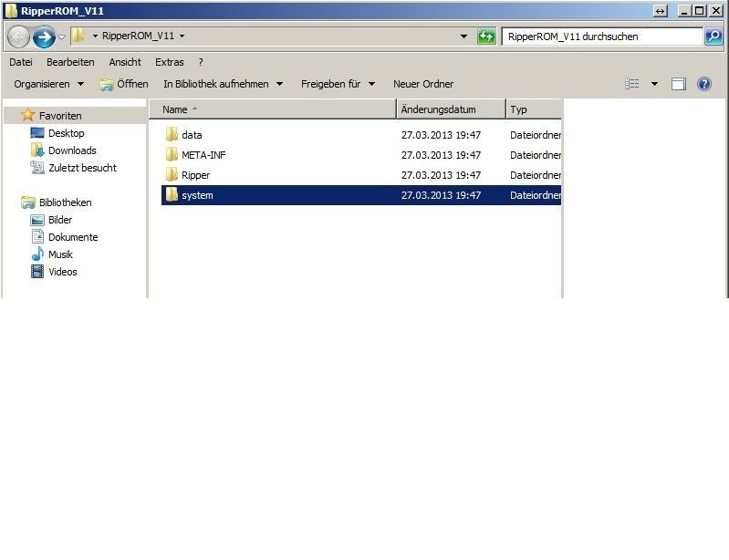This screenshot has height=560, width=729.
Task: Click the Desktop monitor icon
Action: coord(37,133)
